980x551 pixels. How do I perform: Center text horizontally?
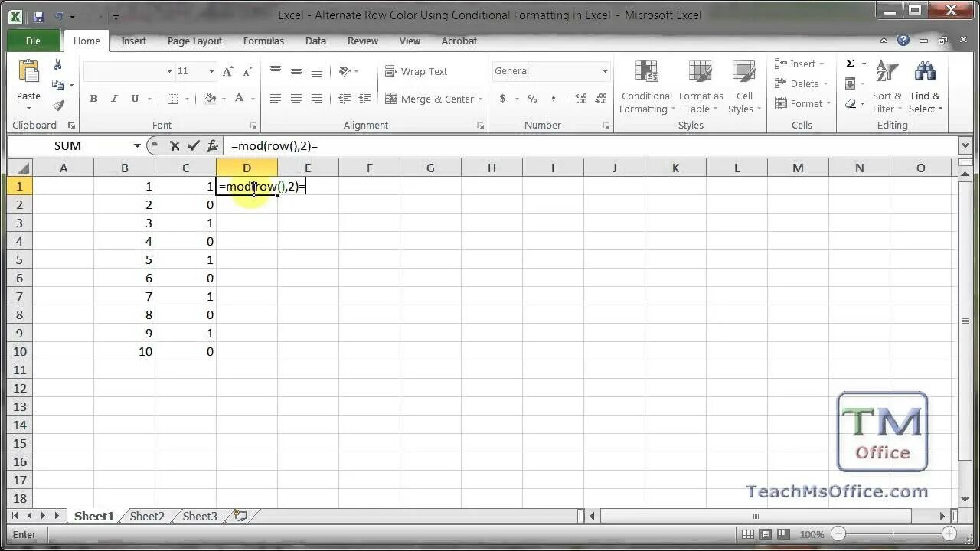(x=296, y=99)
